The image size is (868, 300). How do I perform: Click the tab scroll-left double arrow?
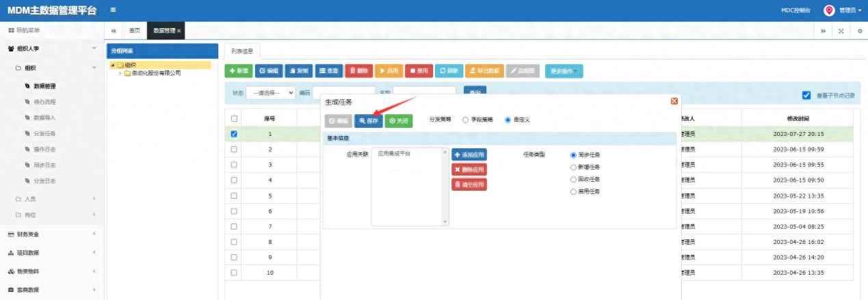[114, 31]
